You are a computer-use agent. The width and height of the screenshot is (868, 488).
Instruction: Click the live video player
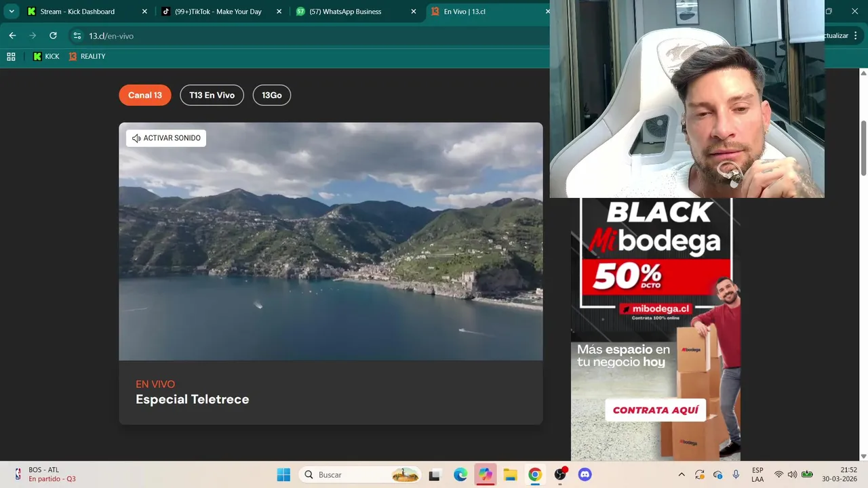[331, 241]
